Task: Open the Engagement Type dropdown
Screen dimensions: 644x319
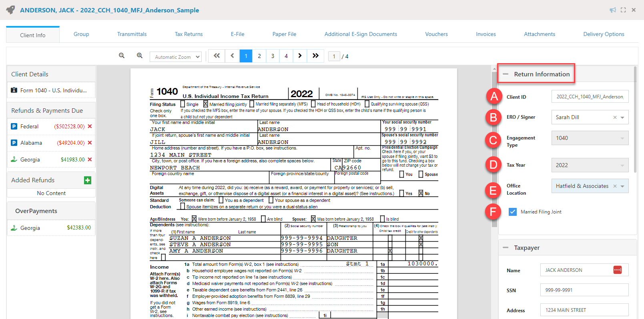Action: click(x=590, y=138)
